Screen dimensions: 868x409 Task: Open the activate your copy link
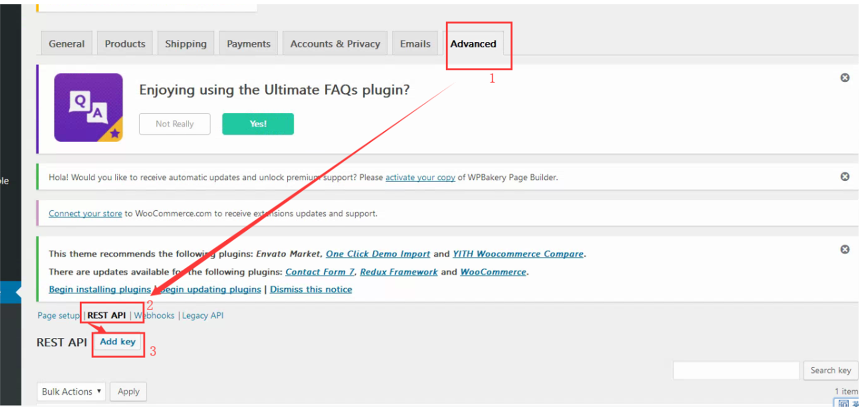click(420, 177)
